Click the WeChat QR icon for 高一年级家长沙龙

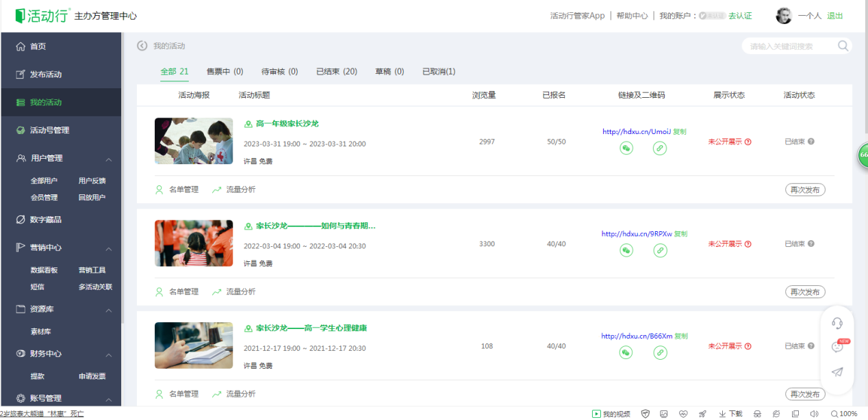click(x=626, y=148)
